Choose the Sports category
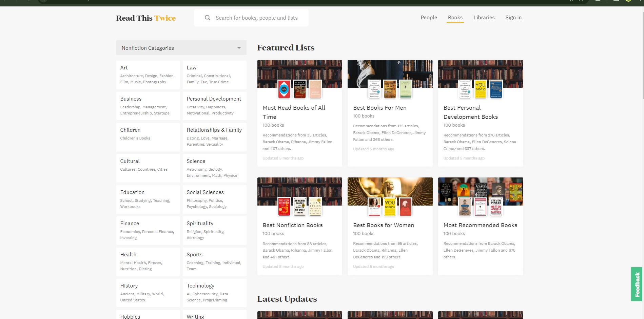The image size is (644, 319). 214,262
